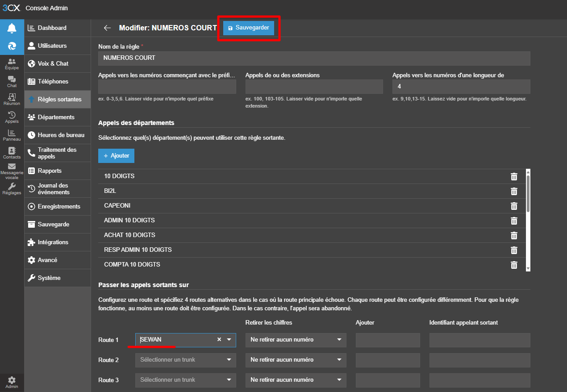Screen dimensions: 567x392
Task: Open Route 3 Retirer les chiffres dropdown
Action: point(296,380)
